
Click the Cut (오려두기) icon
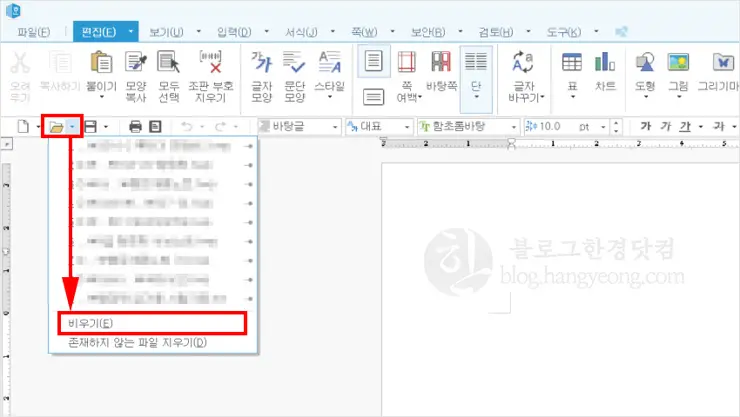20,63
